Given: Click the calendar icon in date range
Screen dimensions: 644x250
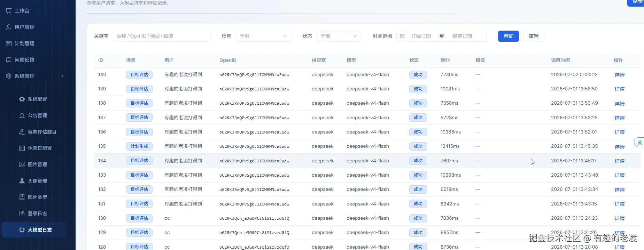Looking at the screenshot, I should pos(402,36).
